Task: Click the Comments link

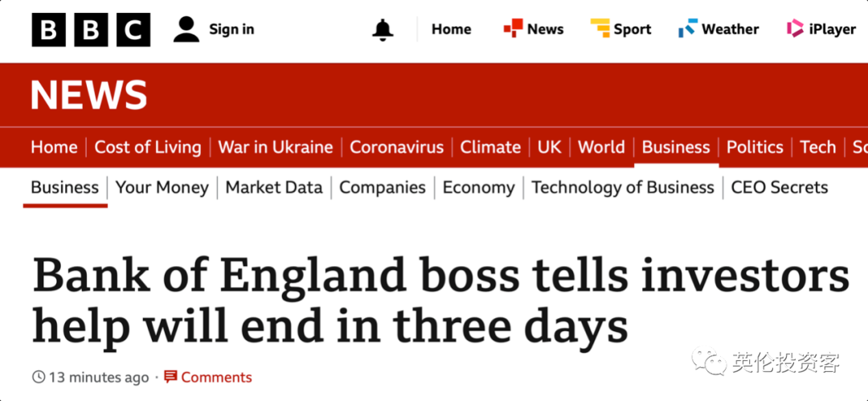Action: [216, 377]
